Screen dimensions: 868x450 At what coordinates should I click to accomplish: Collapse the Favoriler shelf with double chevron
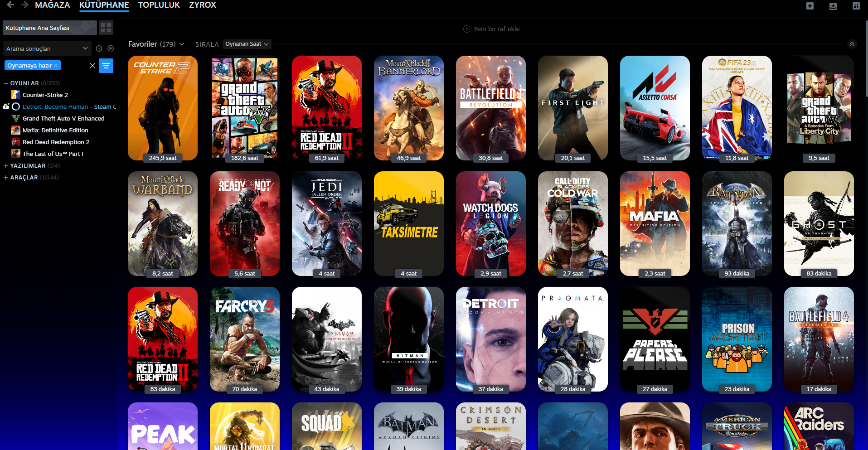click(x=852, y=44)
